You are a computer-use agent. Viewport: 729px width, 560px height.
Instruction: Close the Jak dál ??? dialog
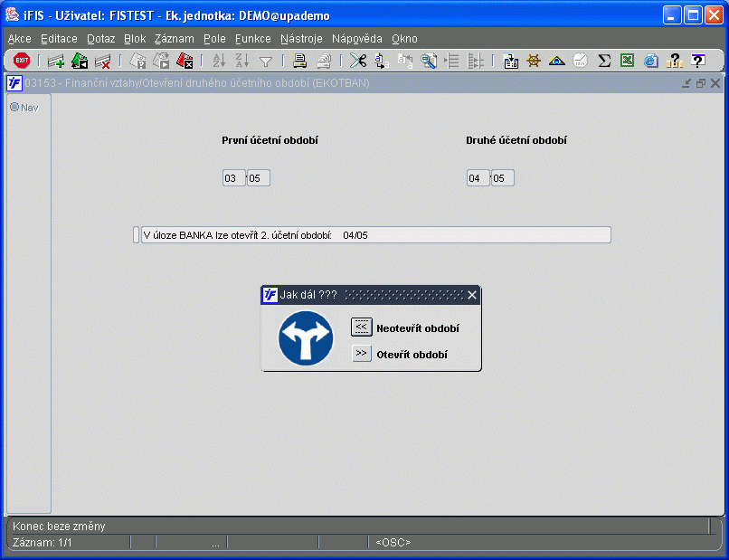click(472, 295)
